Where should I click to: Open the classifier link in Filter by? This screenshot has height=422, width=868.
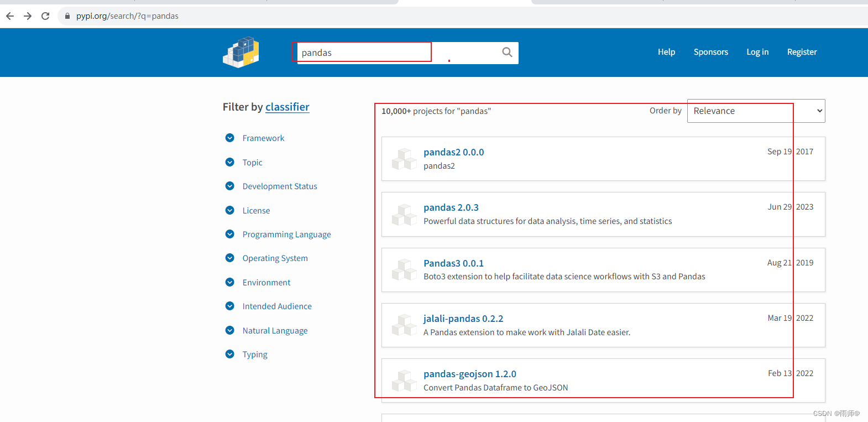coord(287,107)
